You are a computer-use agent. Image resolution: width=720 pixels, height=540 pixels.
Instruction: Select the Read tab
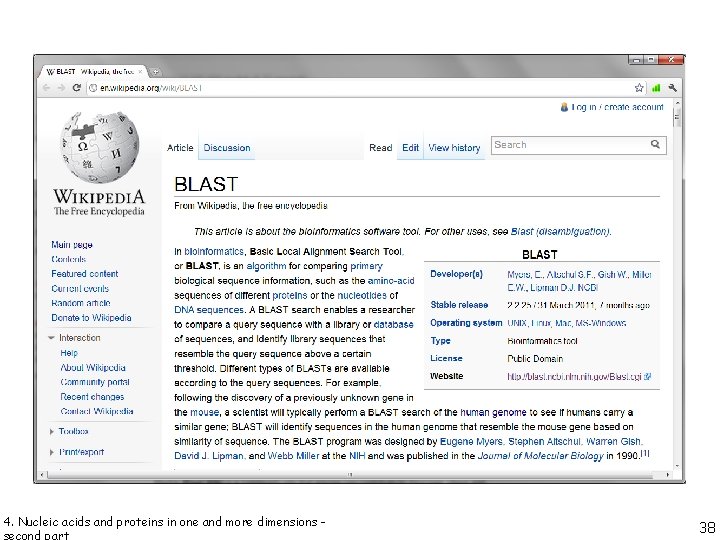(x=381, y=148)
